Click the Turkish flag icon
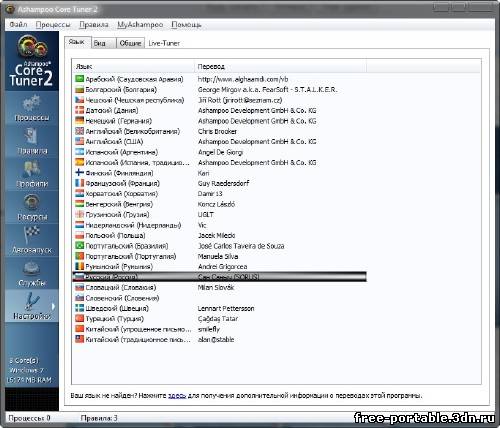 [x=79, y=318]
